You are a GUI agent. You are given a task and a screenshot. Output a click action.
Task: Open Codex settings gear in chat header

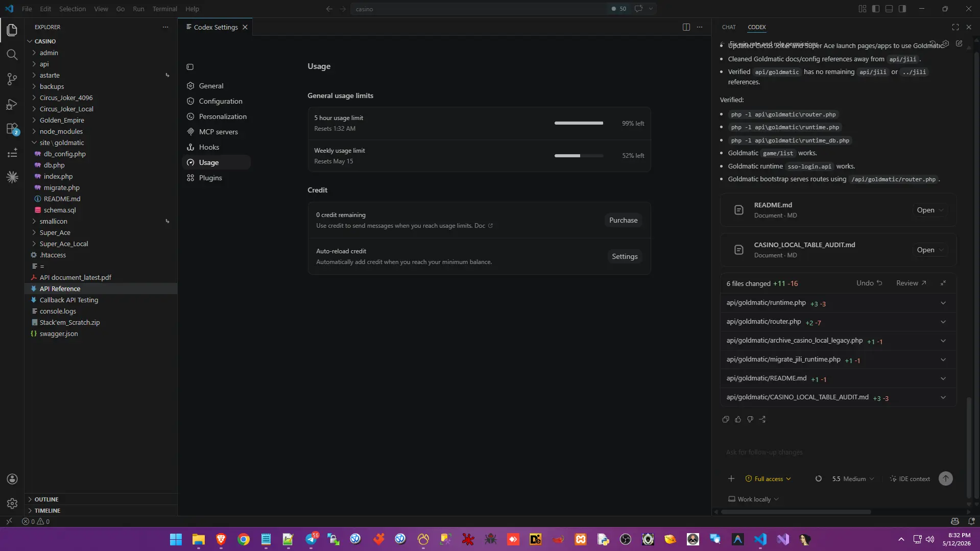point(946,44)
